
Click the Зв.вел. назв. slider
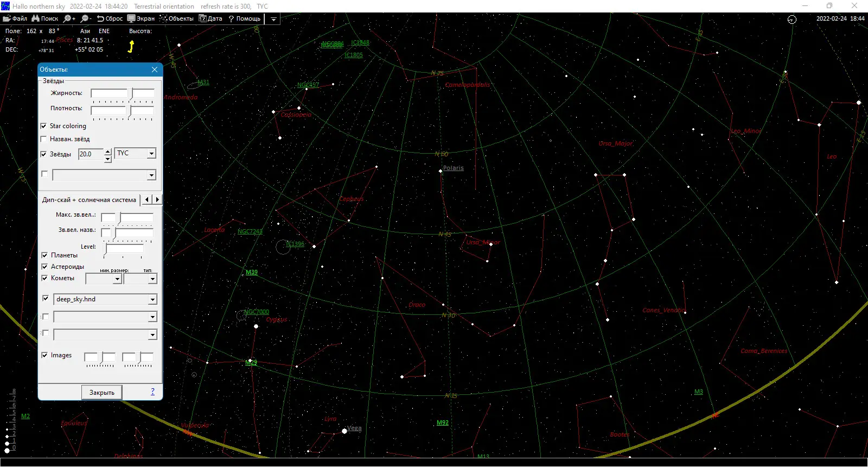point(127,233)
